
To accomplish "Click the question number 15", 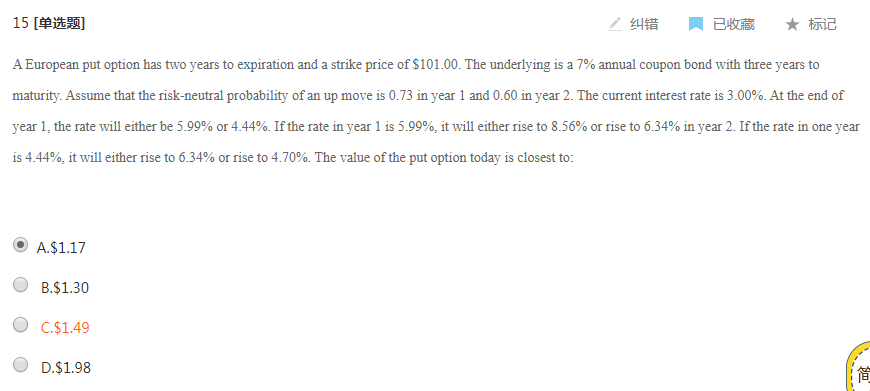I will [21, 23].
